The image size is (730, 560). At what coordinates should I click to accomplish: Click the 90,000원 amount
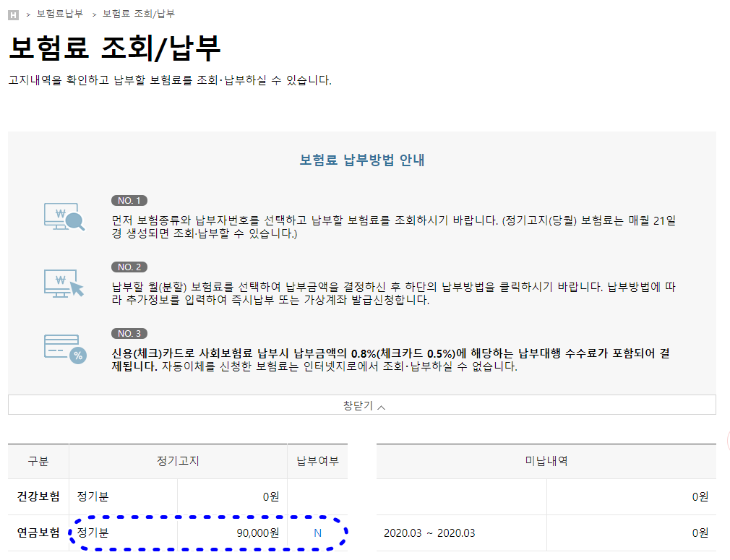(x=257, y=533)
